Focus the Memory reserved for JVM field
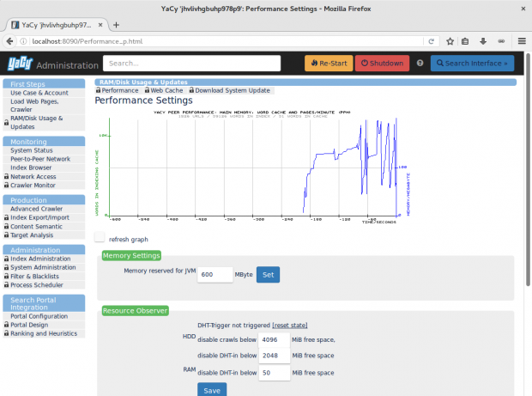532x396 pixels. point(215,275)
